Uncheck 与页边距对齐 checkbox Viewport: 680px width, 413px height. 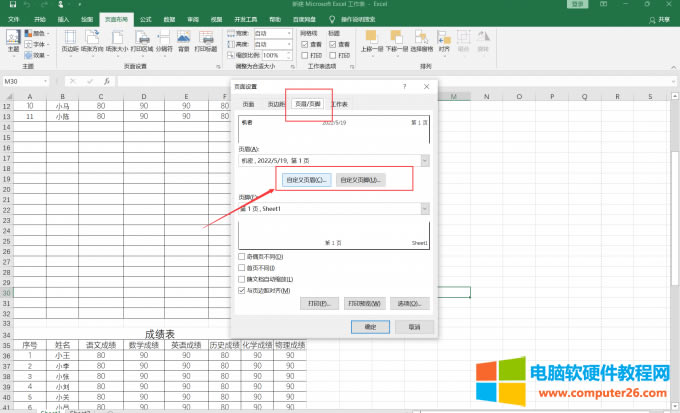(x=242, y=291)
